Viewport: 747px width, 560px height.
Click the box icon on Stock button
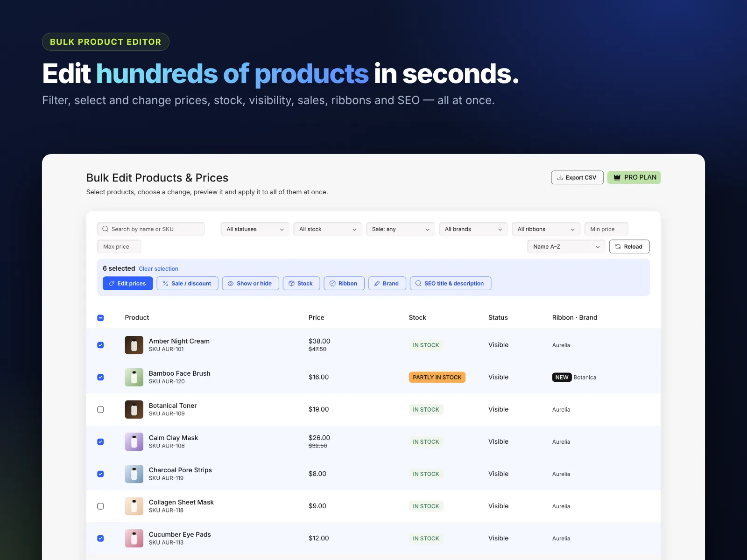point(291,283)
